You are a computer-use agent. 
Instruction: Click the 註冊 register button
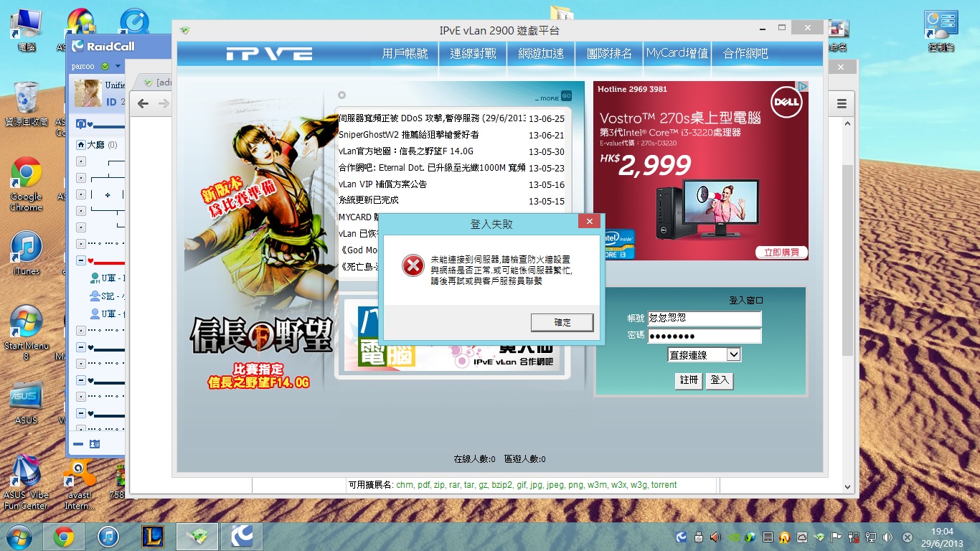pos(689,380)
